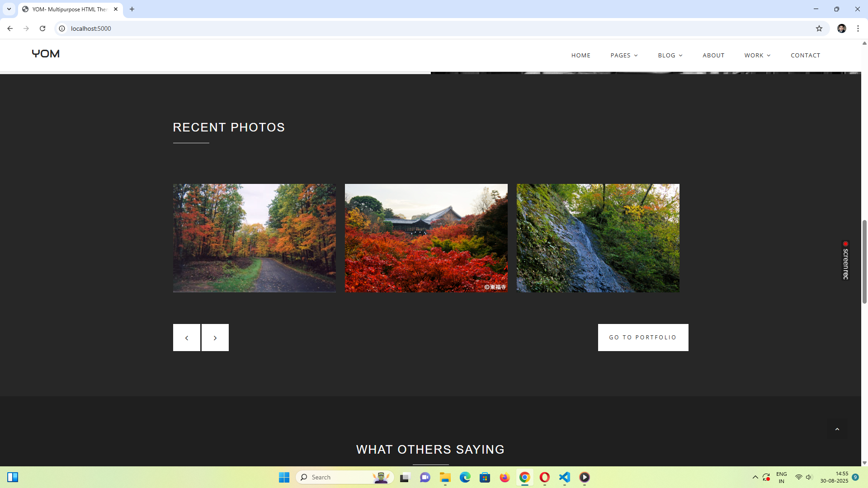
Task: Open the tab search dropdown arrow
Action: [9, 9]
